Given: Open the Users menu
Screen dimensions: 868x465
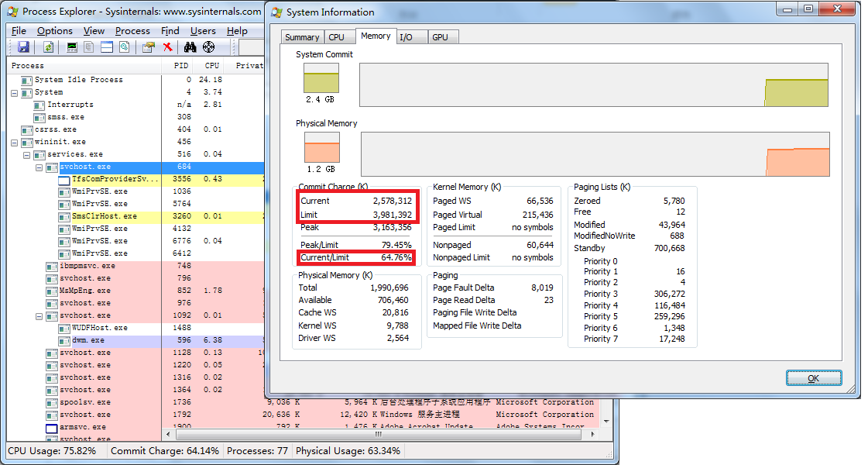Looking at the screenshot, I should click(203, 31).
